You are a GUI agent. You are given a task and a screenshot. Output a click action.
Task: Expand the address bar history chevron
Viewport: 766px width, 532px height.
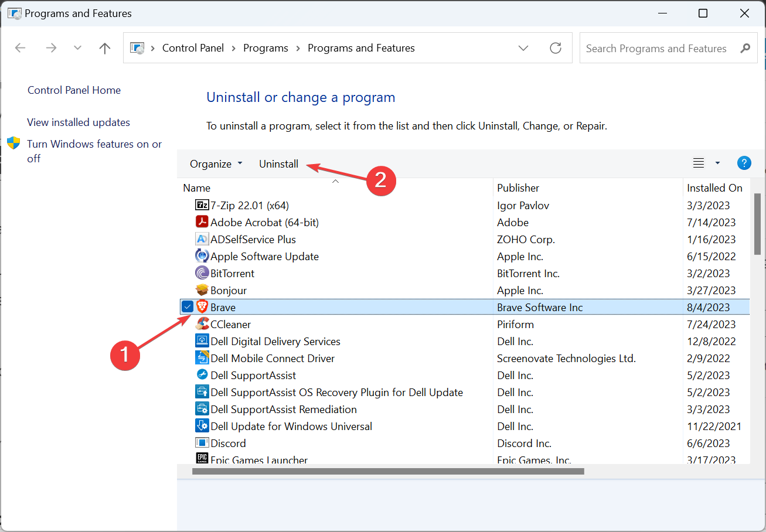coord(523,48)
